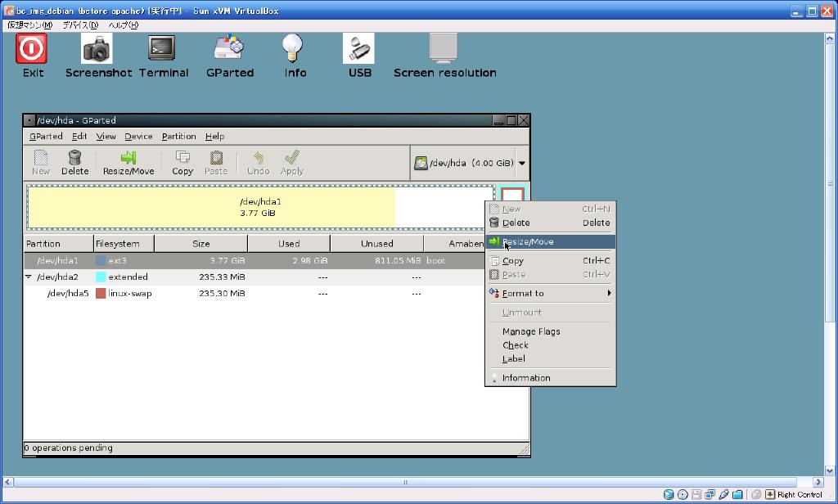The image size is (838, 504).
Task: Expand the Format to submenu
Action: pos(551,294)
